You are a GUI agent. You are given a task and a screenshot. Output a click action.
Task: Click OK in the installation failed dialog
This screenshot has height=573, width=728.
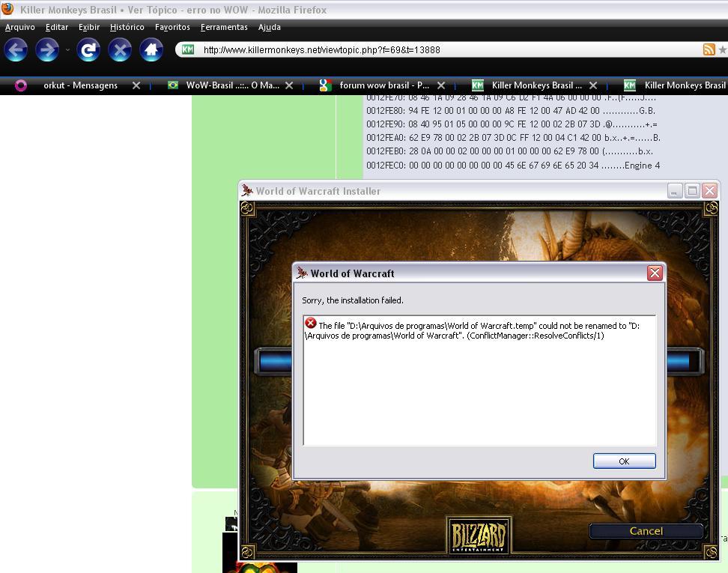tap(624, 461)
